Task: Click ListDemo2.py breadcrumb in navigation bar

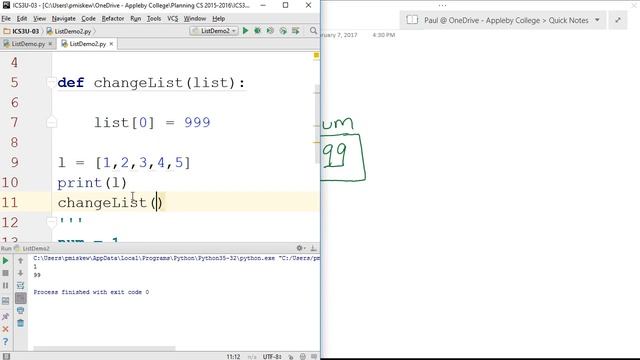Action: [69, 31]
